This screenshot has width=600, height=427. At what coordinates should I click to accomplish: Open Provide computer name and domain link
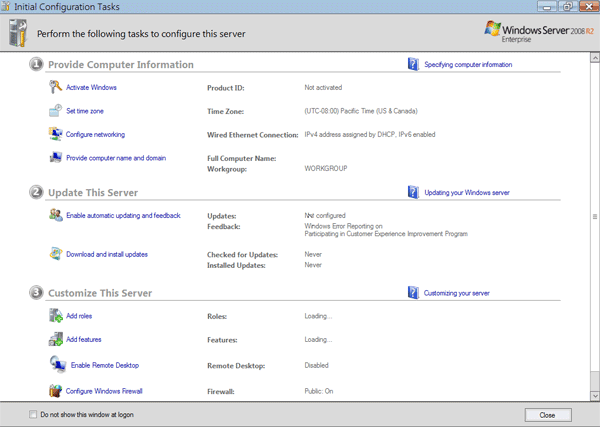click(116, 158)
